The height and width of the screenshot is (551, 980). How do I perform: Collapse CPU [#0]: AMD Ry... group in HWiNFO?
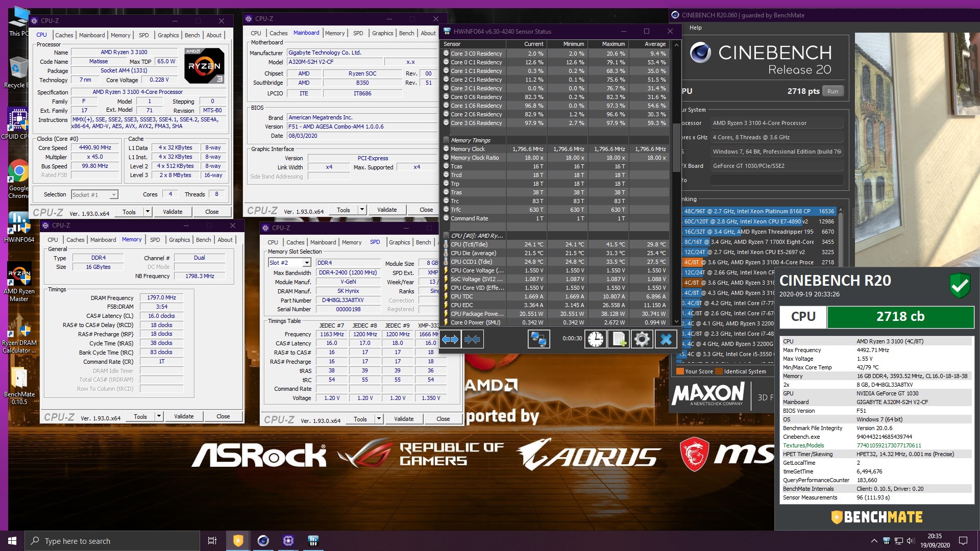click(447, 236)
